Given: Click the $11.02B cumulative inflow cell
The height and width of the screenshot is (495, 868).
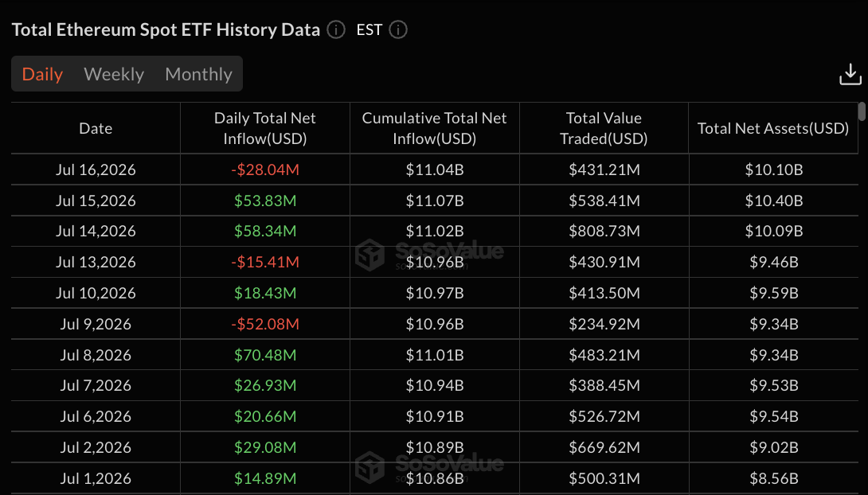Looking at the screenshot, I should 435,231.
